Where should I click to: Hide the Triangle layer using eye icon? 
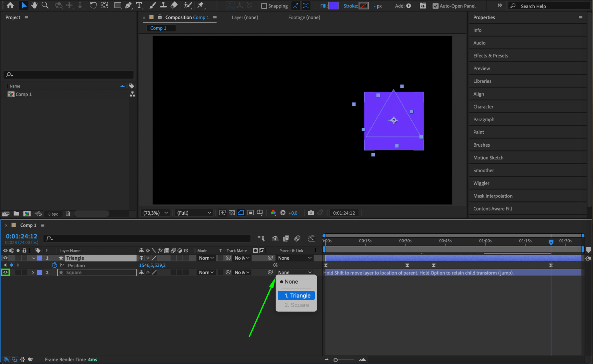pos(5,258)
